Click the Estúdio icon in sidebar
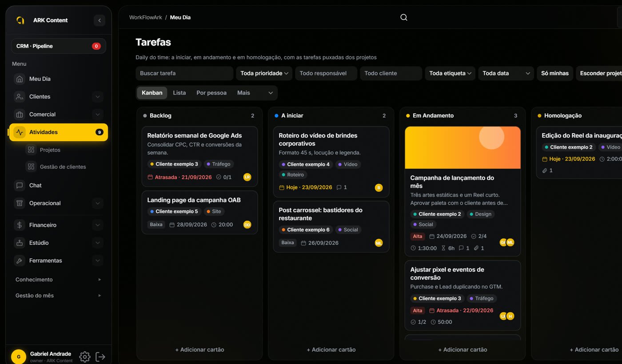The width and height of the screenshot is (622, 364). pyautogui.click(x=19, y=243)
